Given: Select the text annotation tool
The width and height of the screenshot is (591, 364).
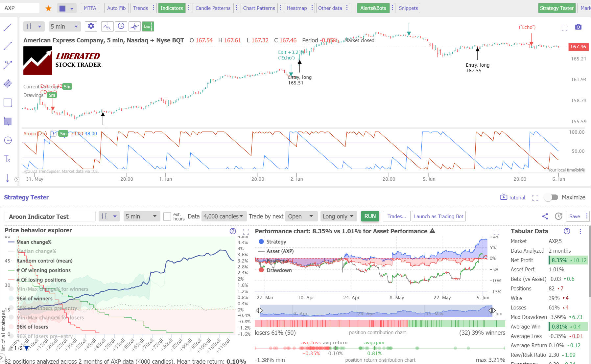Looking at the screenshot, I should tap(7, 159).
